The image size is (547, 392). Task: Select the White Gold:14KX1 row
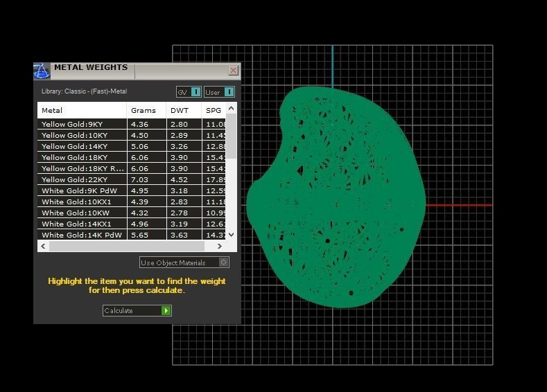(x=132, y=224)
